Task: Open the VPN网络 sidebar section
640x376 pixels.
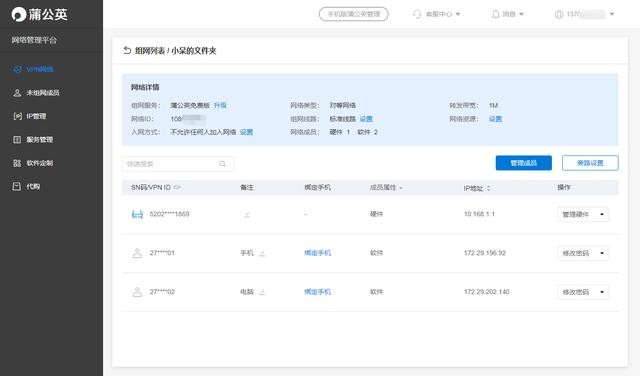Action: pos(33,69)
